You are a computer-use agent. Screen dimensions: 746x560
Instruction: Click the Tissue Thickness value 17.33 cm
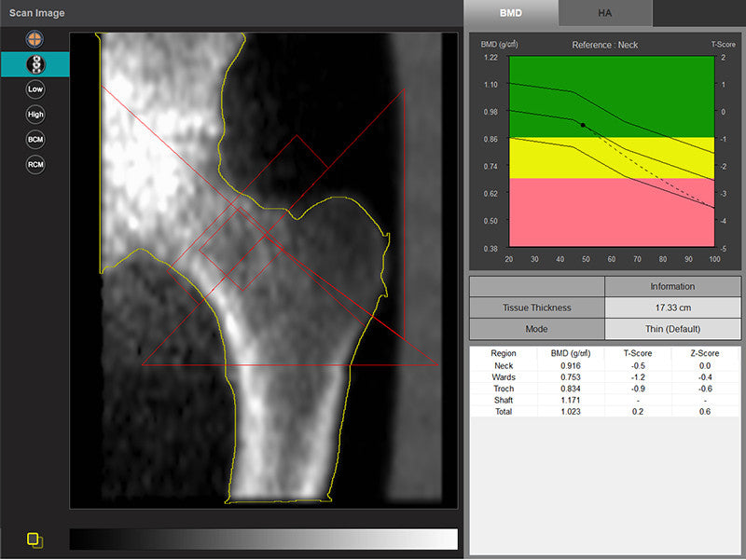pyautogui.click(x=672, y=307)
